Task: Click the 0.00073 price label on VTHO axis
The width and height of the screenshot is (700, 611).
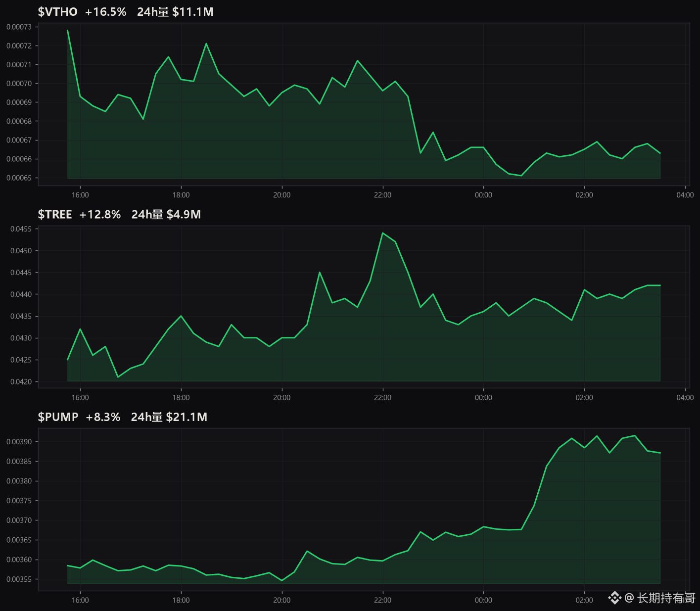Action: (x=19, y=27)
